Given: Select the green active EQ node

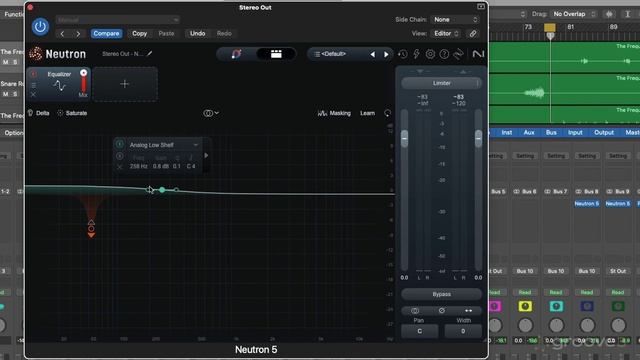Looking at the screenshot, I should pos(162,190).
